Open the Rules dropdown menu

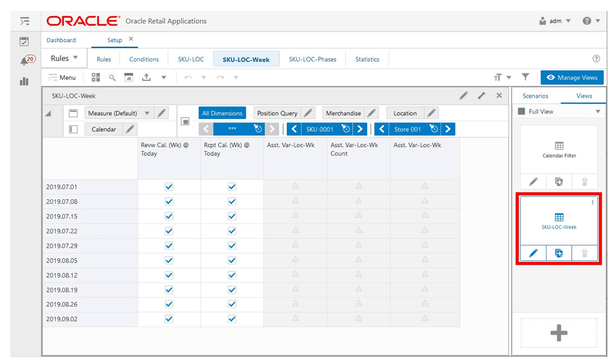coord(64,58)
